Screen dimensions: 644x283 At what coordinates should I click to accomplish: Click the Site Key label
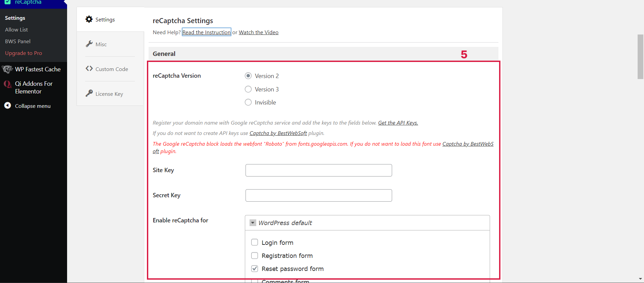point(163,170)
